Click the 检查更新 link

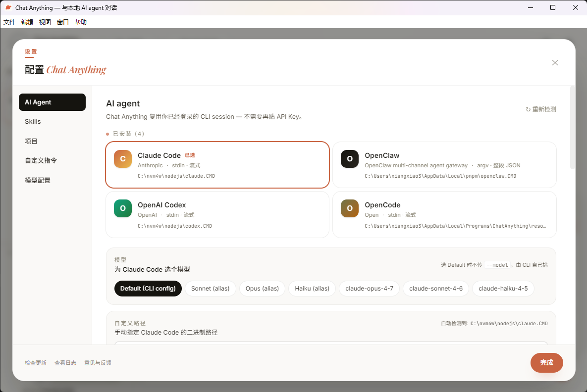36,363
